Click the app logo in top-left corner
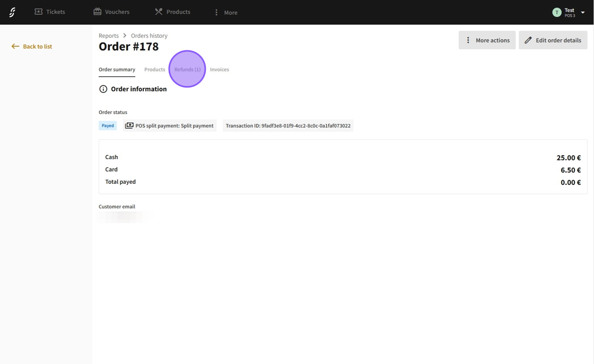 12,12
